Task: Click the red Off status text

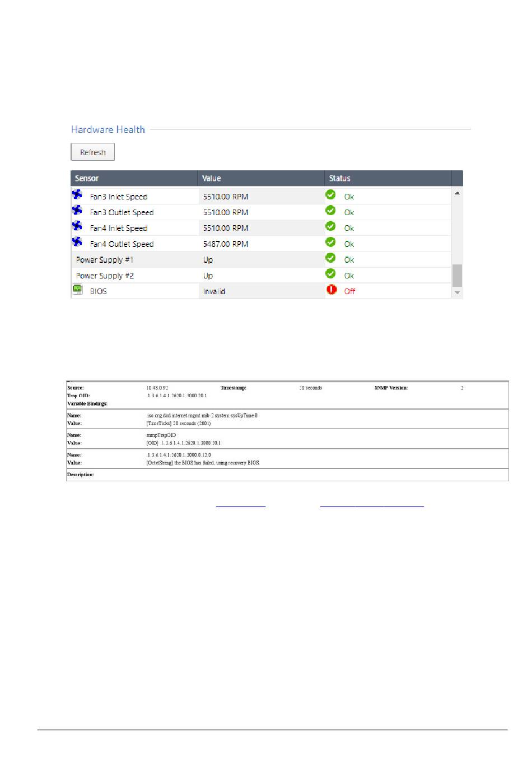Action: pyautogui.click(x=349, y=291)
